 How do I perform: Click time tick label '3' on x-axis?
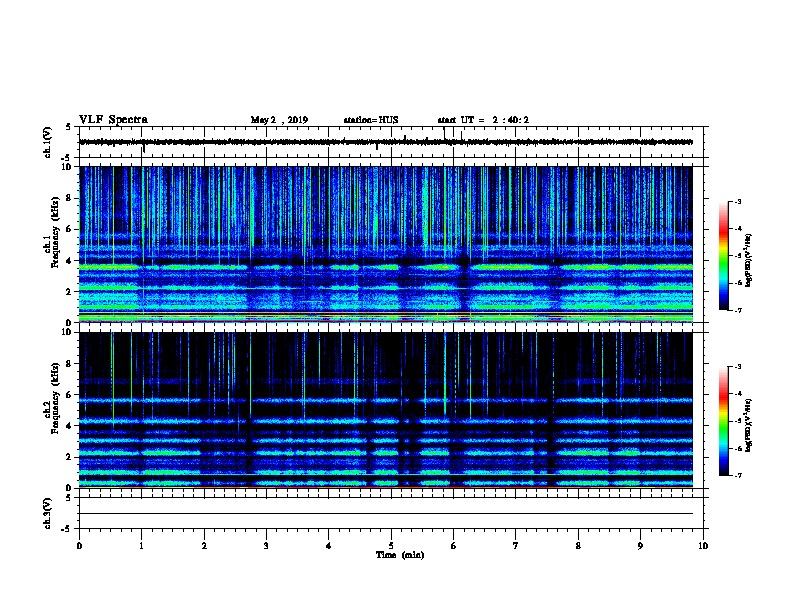pos(266,546)
